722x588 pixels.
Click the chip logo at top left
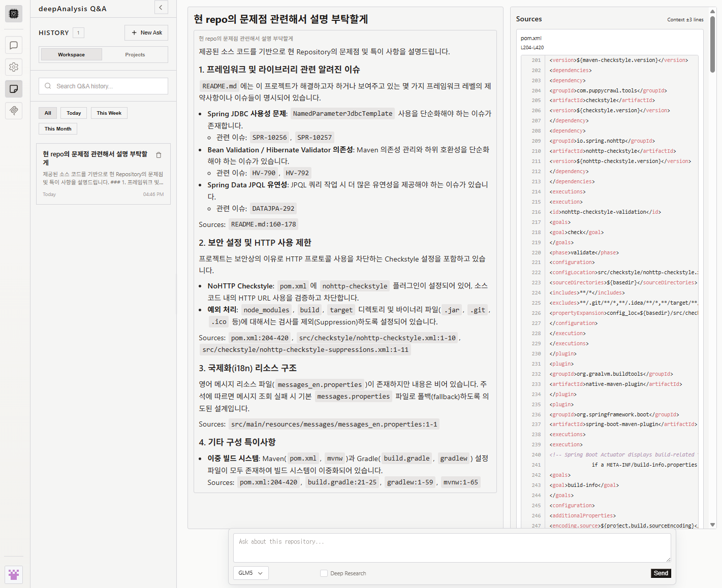(x=14, y=14)
